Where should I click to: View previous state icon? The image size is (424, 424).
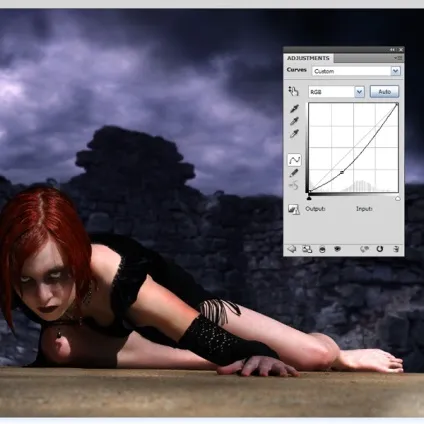(x=365, y=249)
